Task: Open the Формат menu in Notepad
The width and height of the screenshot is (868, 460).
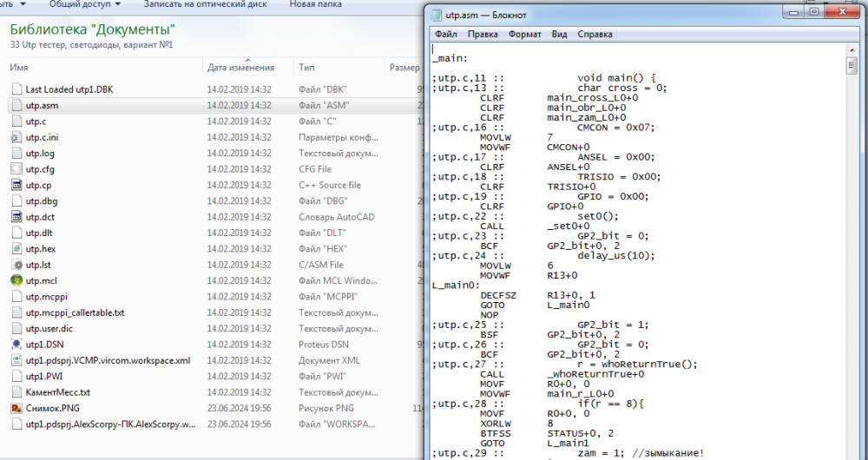Action: coord(524,35)
